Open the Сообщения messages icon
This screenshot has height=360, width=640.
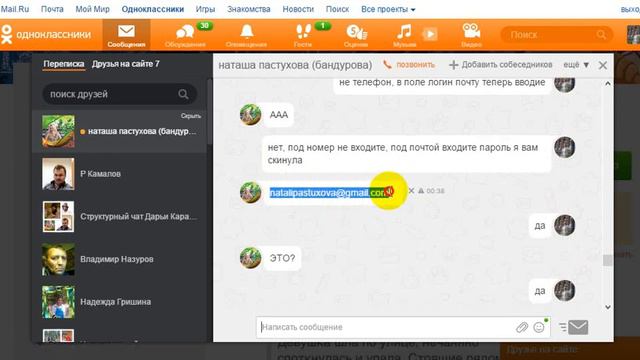point(126,35)
